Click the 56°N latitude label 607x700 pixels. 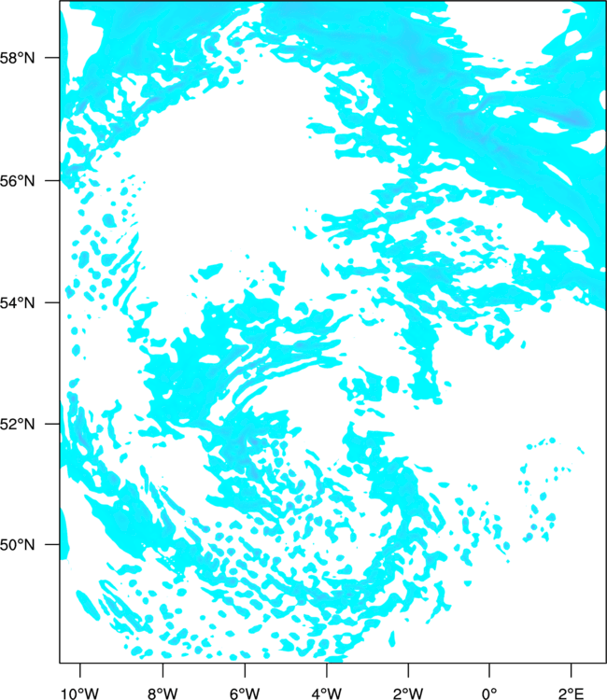[x=18, y=181]
